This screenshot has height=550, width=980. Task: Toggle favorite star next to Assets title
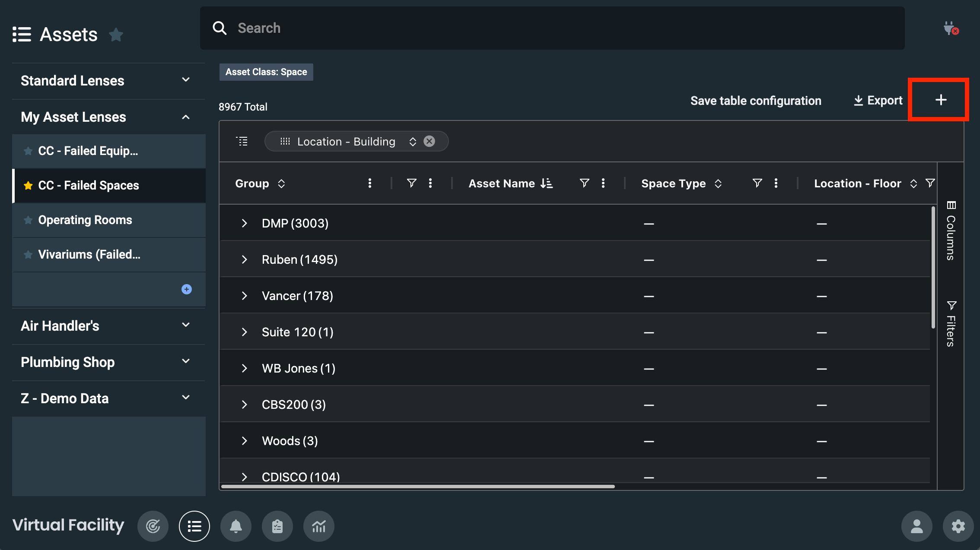(x=116, y=35)
